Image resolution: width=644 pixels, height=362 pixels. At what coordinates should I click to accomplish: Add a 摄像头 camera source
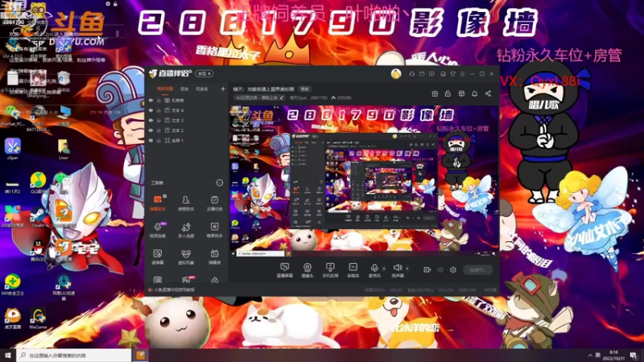(x=308, y=270)
